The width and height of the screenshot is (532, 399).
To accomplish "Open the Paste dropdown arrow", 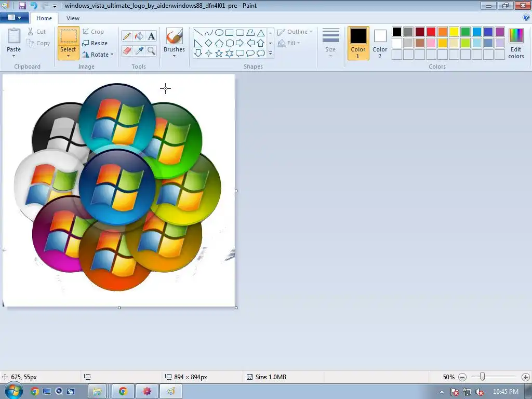I will (x=14, y=56).
